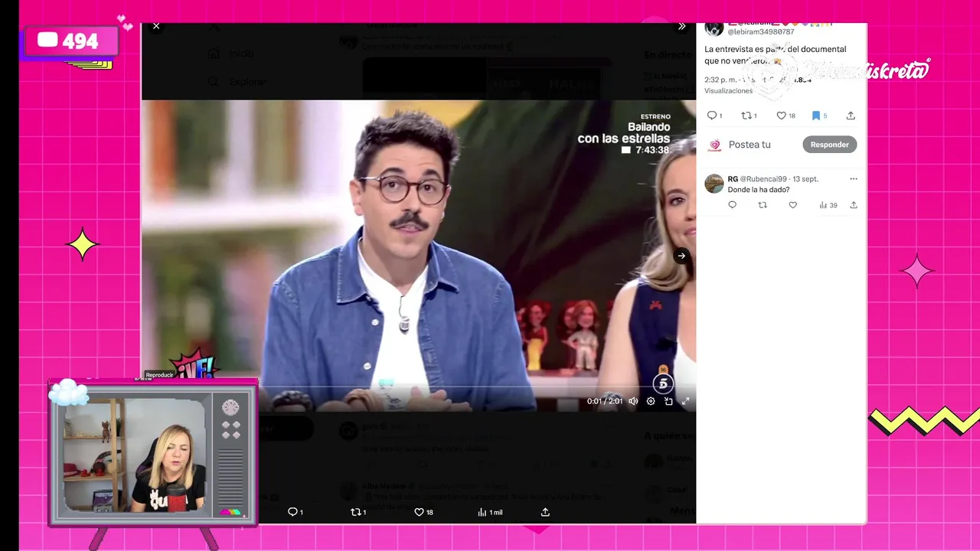Go to next media with right arrow
Screen dimensions: 980x551
click(x=681, y=256)
